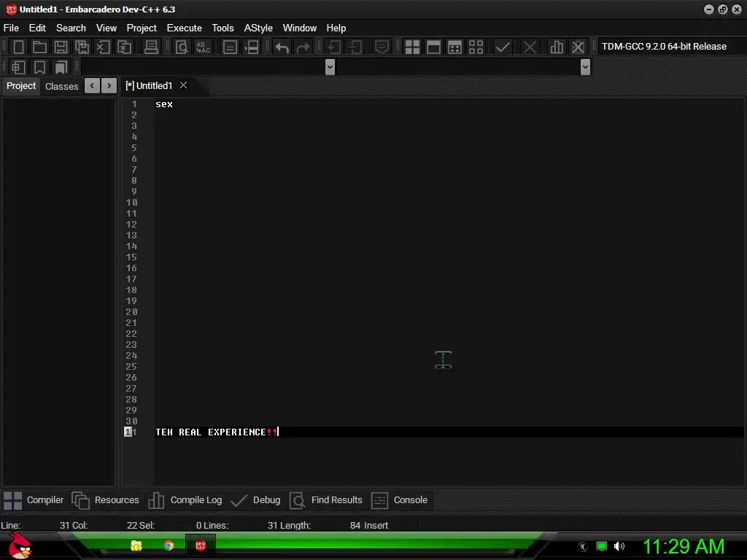Viewport: 747px width, 560px height.
Task: Select the Untitled1 editor tab
Action: coord(149,86)
